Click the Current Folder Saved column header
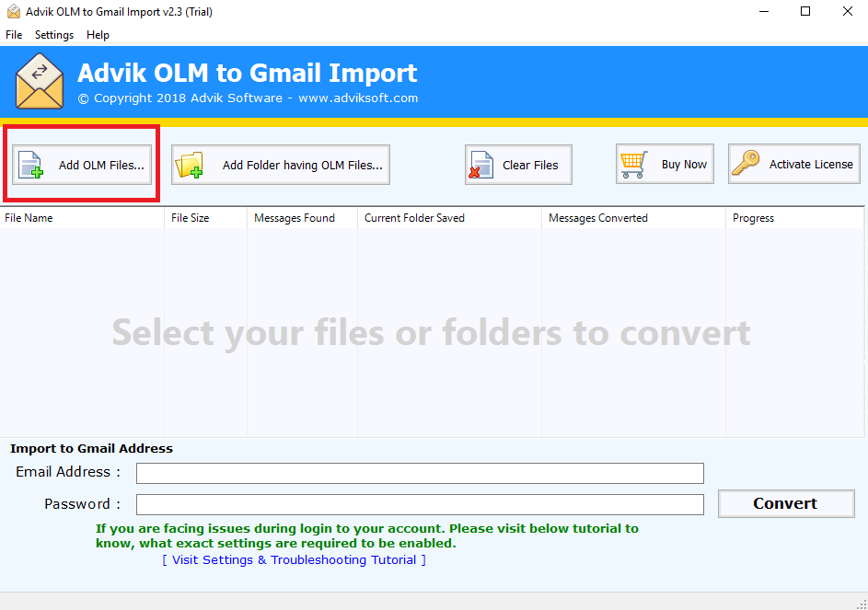Image resolution: width=868 pixels, height=610 pixels. point(449,218)
